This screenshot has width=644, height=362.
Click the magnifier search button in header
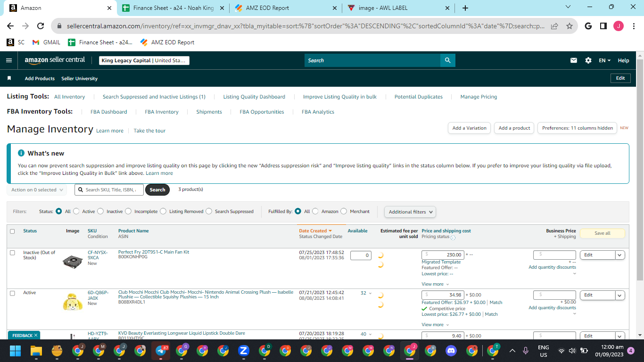447,60
